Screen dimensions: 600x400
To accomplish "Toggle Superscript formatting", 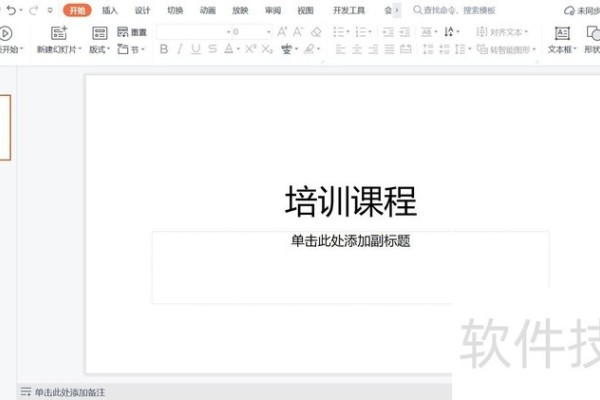I will point(251,49).
